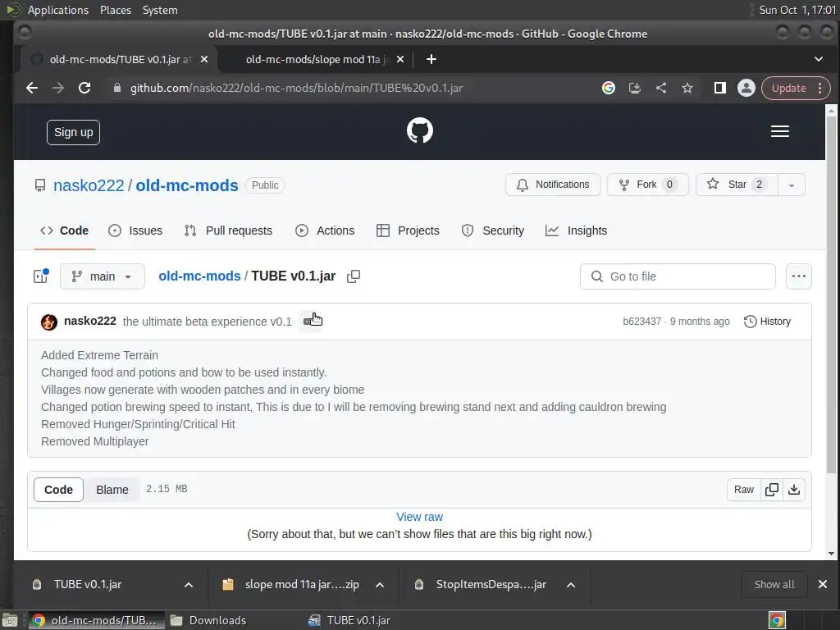This screenshot has height=630, width=840.
Task: Copy raw file icon
Action: (x=772, y=490)
